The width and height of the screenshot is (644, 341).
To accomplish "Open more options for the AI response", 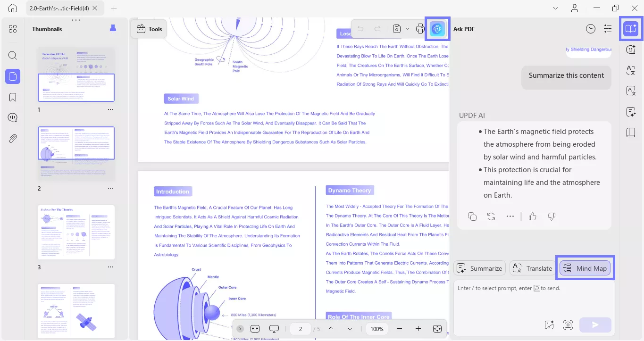I will (510, 216).
